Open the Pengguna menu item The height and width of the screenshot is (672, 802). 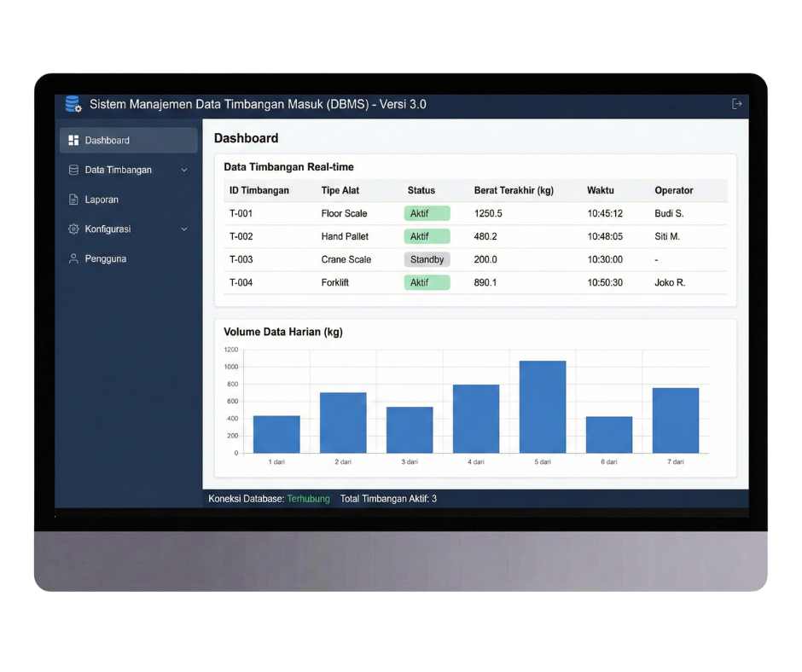coord(105,258)
